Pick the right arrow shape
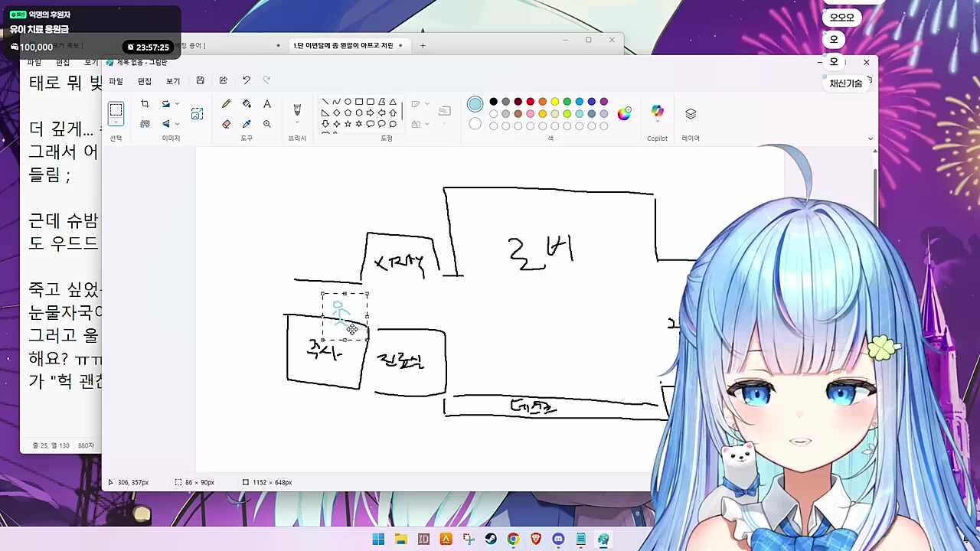 tap(371, 112)
